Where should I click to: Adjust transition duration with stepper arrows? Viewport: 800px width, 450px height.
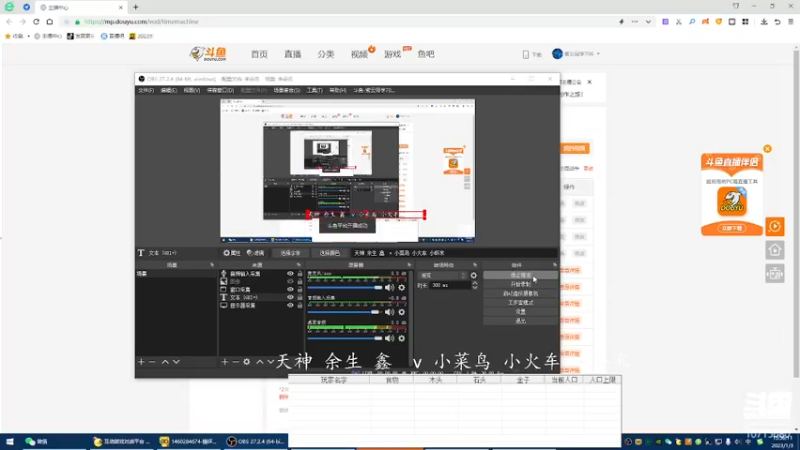pos(475,286)
